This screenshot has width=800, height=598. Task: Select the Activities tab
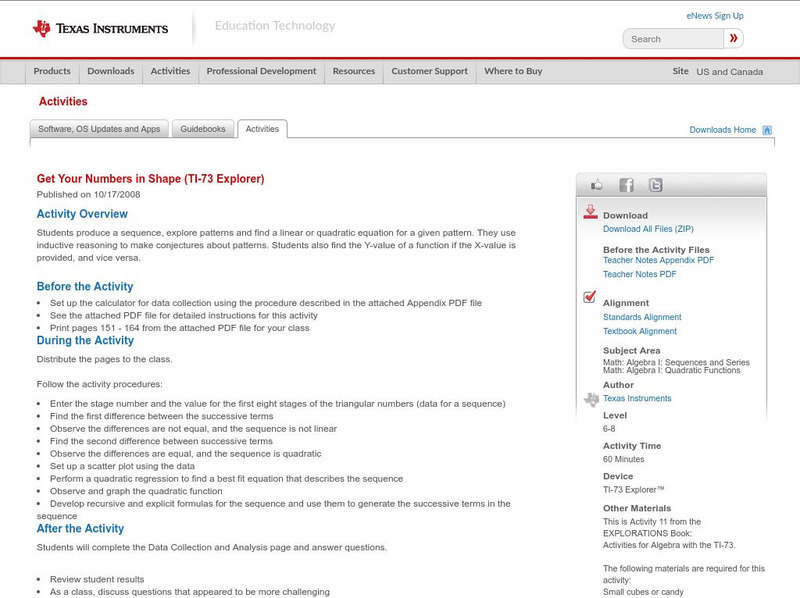[x=262, y=129]
